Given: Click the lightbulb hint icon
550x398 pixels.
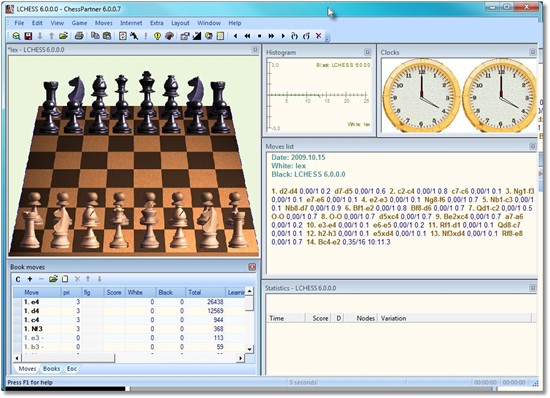Looking at the screenshot, I should pyautogui.click(x=157, y=36).
